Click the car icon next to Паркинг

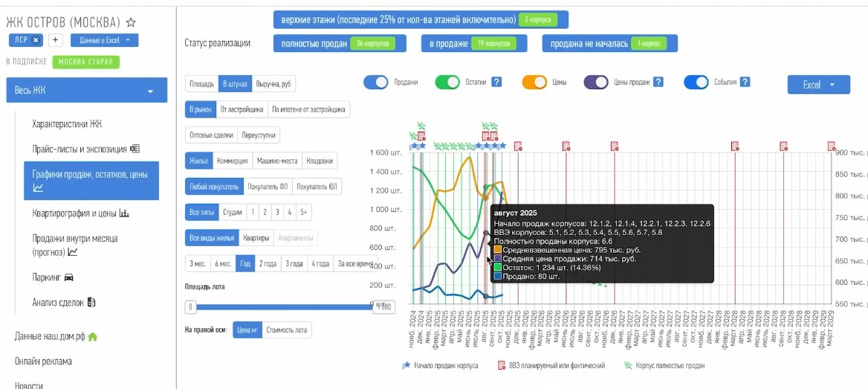[69, 277]
